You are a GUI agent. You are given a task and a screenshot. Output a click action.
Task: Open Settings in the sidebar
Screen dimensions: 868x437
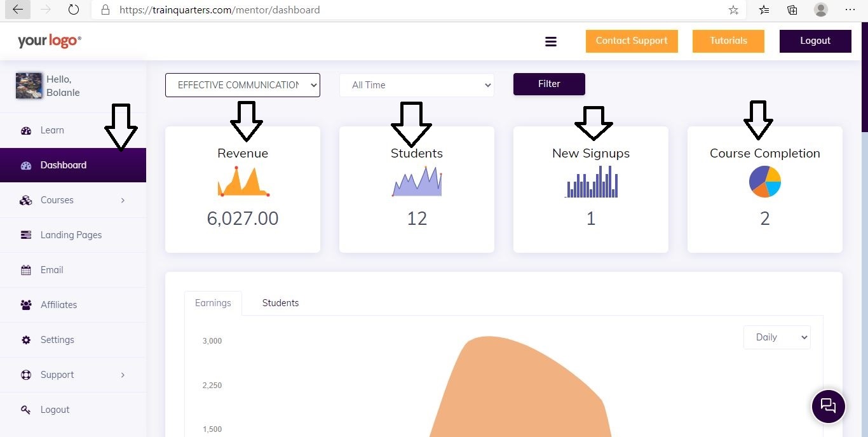[x=73, y=340]
